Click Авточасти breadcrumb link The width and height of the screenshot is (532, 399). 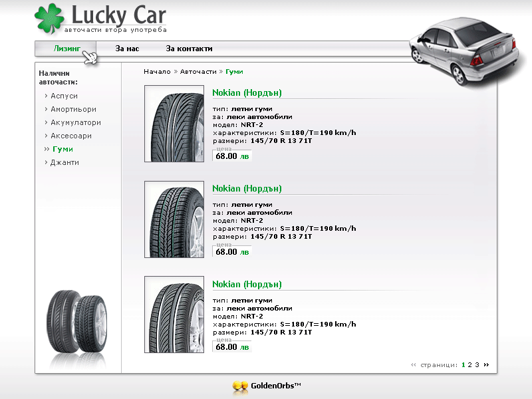198,71
